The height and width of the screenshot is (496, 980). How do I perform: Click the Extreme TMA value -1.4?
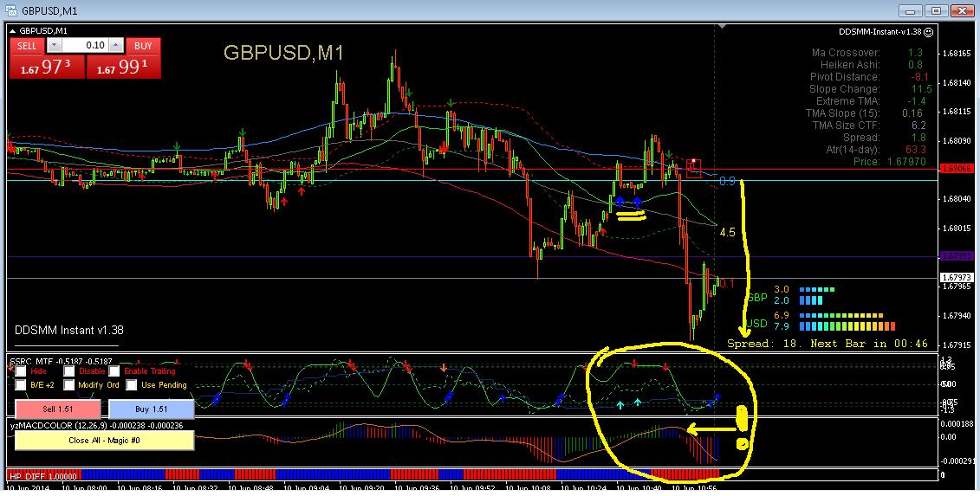pos(917,101)
